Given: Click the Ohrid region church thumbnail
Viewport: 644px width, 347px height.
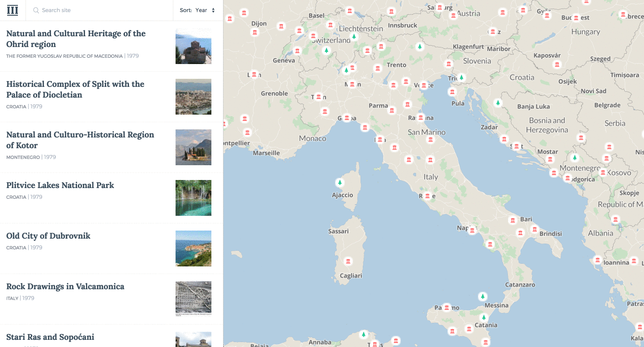Looking at the screenshot, I should pyautogui.click(x=193, y=46).
